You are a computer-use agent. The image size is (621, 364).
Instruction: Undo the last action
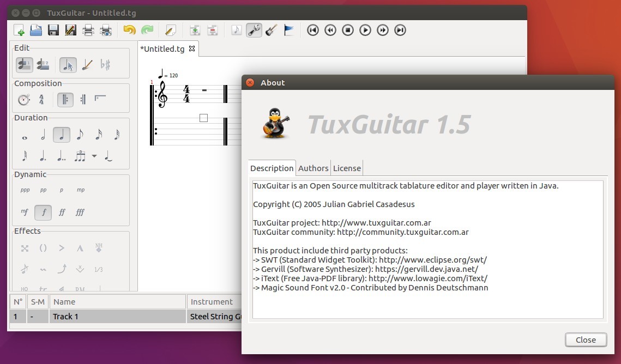(x=129, y=30)
